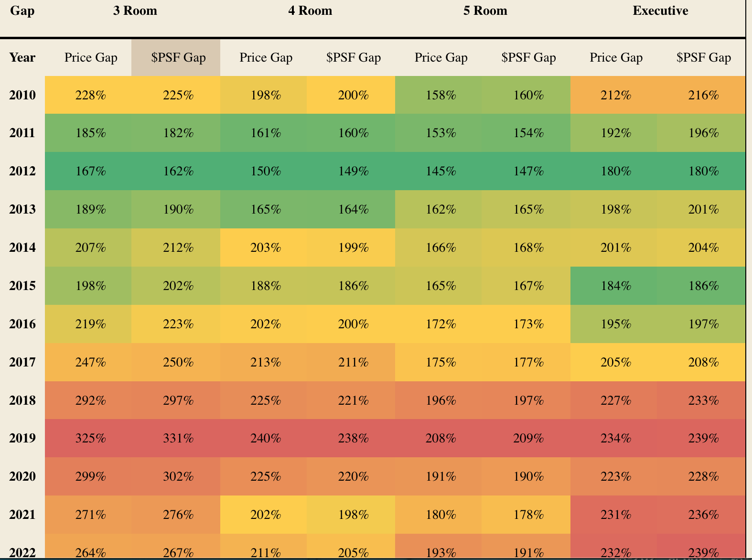Select the 145% cell in 2012 row
The width and height of the screenshot is (752, 560).
440,171
